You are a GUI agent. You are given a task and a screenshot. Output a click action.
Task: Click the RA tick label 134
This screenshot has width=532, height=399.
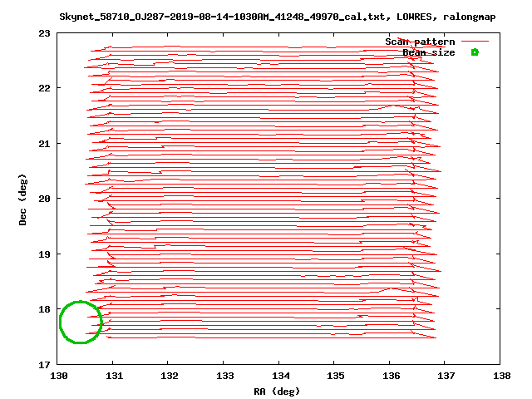click(281, 376)
